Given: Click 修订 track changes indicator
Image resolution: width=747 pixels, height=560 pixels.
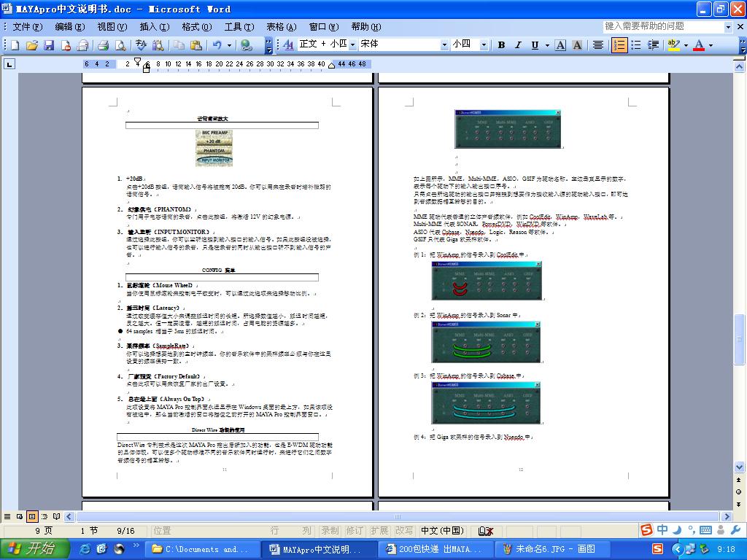Looking at the screenshot, I should tap(354, 531).
